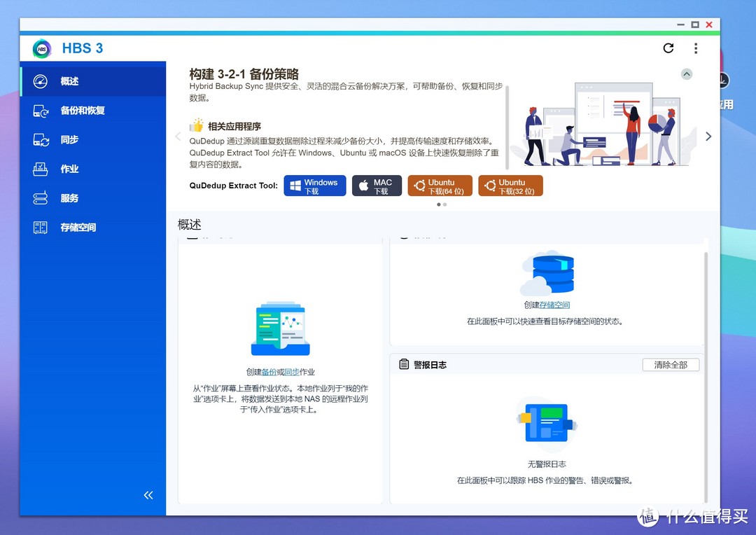This screenshot has height=535, width=756.
Task: Close the HBS 3 window
Action: [x=708, y=25]
